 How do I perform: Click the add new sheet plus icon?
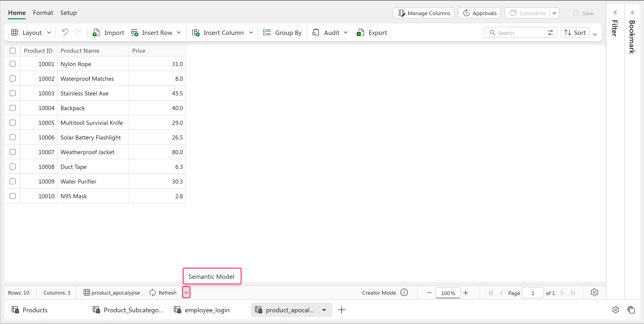pyautogui.click(x=342, y=310)
